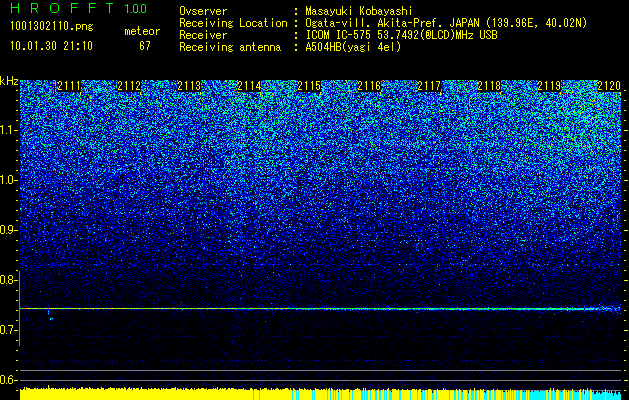This screenshot has width=629, height=400.
Task: Click the file name 1001302110.png
Action: click(52, 26)
